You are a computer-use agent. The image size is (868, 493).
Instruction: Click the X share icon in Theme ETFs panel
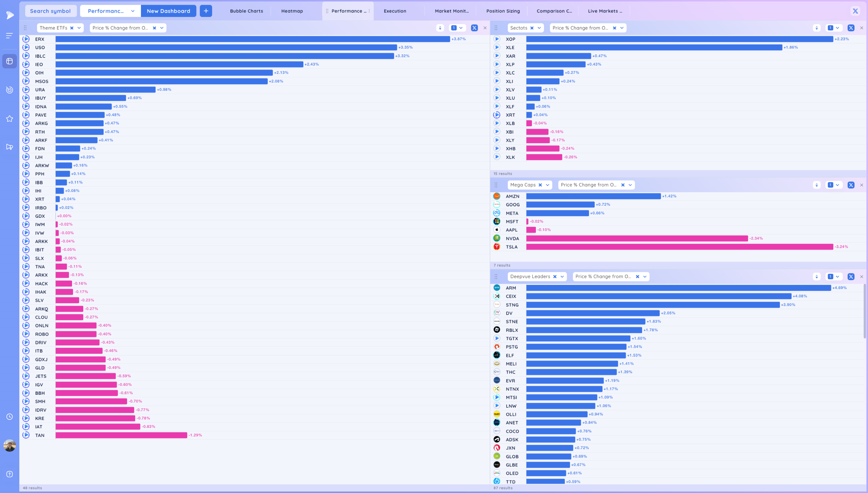tap(474, 28)
